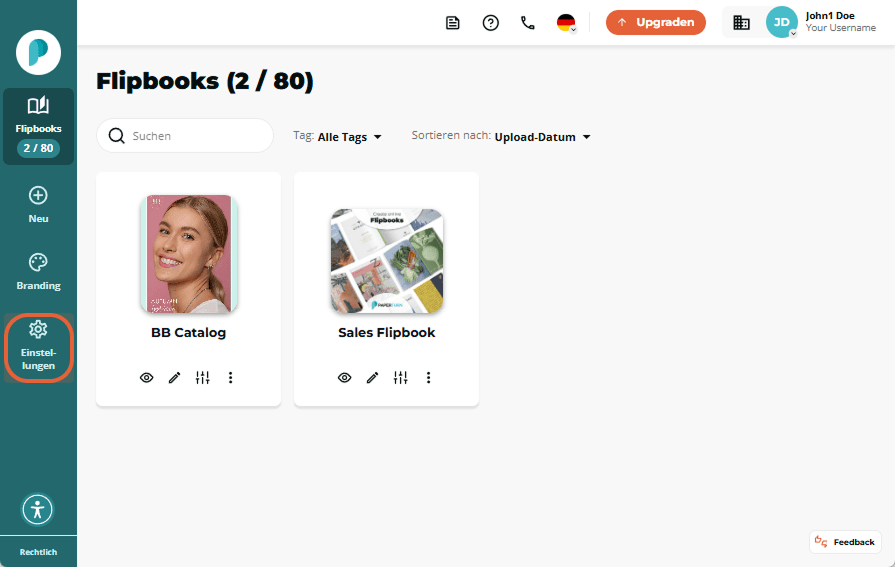Open German flag language selector

click(566, 23)
